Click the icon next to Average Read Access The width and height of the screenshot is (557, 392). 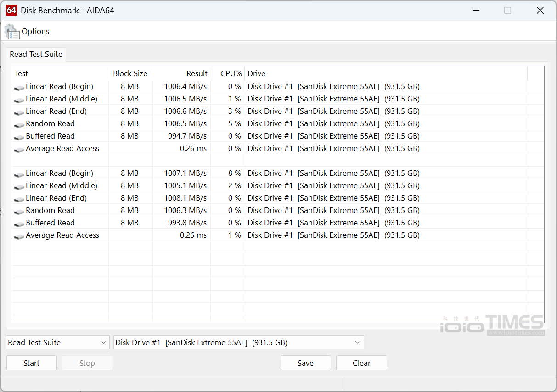pyautogui.click(x=19, y=148)
